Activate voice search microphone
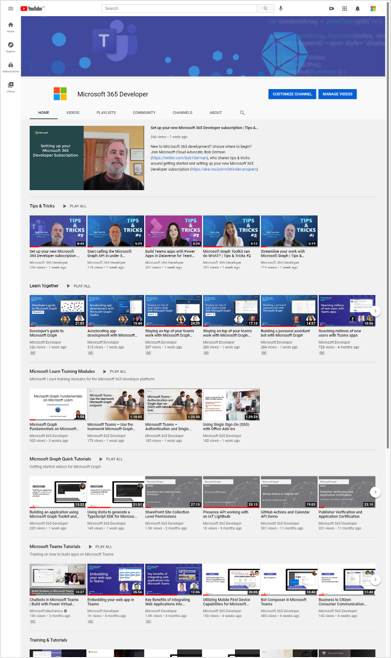391x658 pixels. click(281, 8)
